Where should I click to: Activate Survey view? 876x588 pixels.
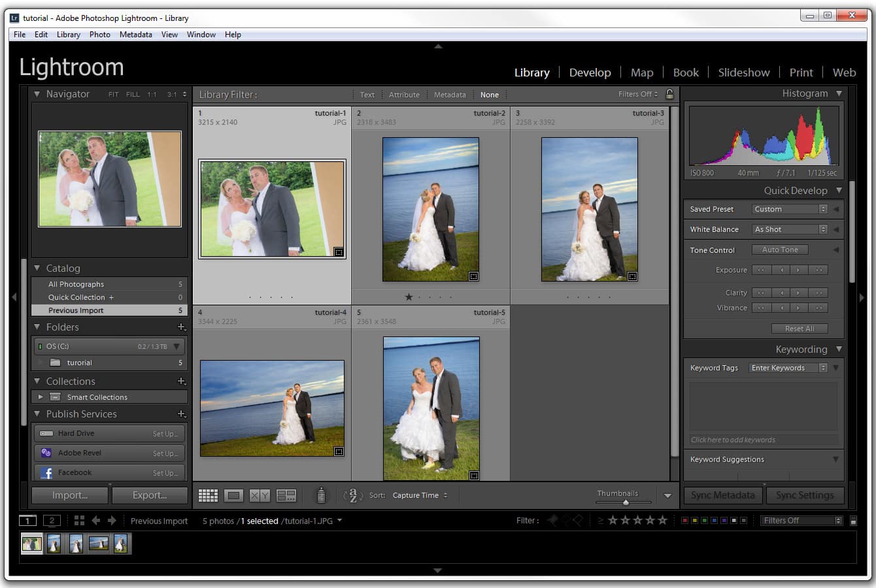[x=286, y=495]
